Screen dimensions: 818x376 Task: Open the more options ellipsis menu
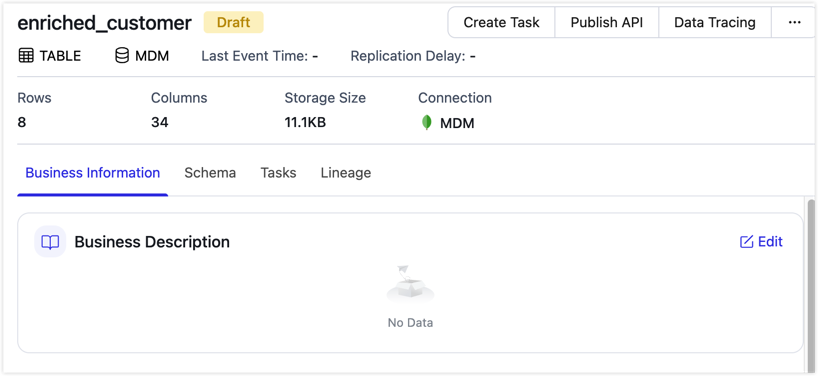(794, 22)
